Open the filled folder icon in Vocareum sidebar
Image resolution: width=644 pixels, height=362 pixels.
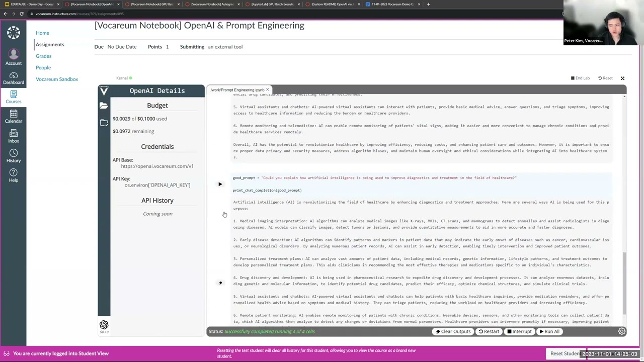coord(104,106)
